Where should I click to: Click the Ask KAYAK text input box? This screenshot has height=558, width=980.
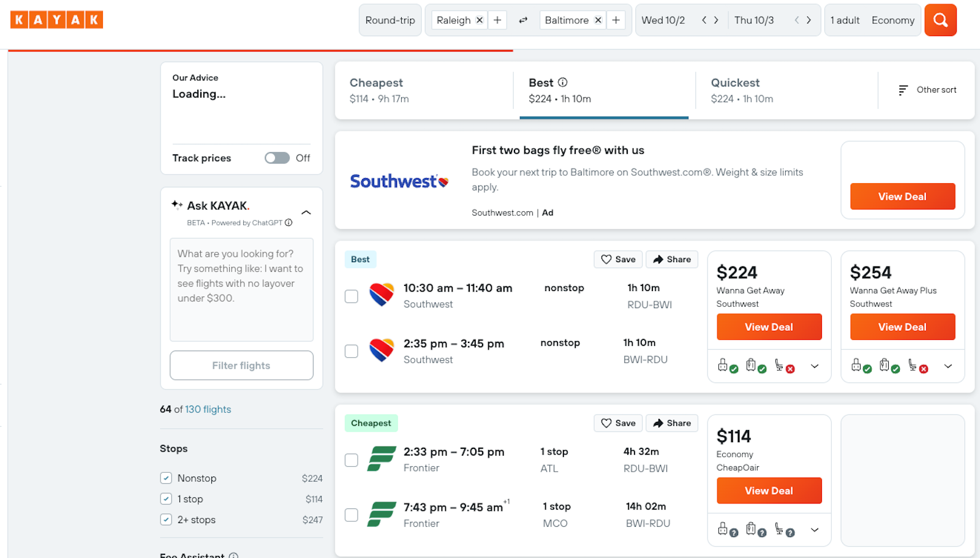click(241, 289)
